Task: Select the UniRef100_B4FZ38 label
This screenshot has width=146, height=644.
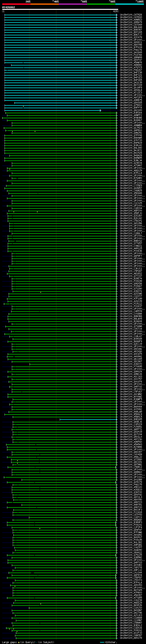Action: pyautogui.click(x=131, y=72)
